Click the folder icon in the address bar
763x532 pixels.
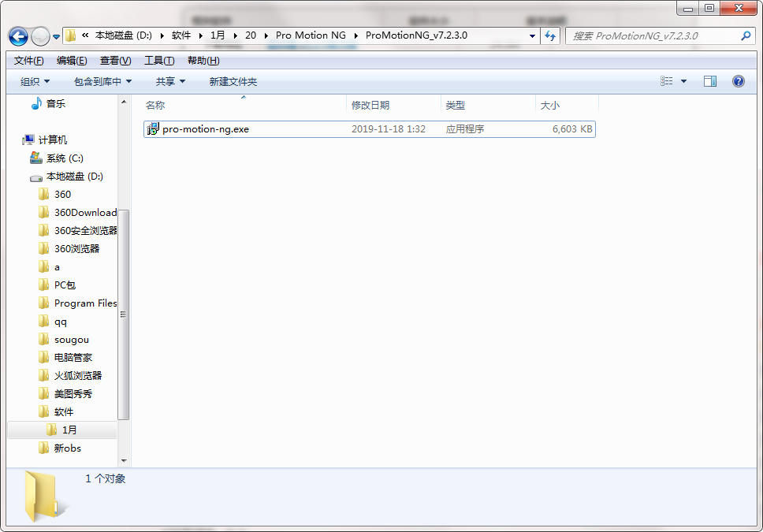tap(71, 35)
